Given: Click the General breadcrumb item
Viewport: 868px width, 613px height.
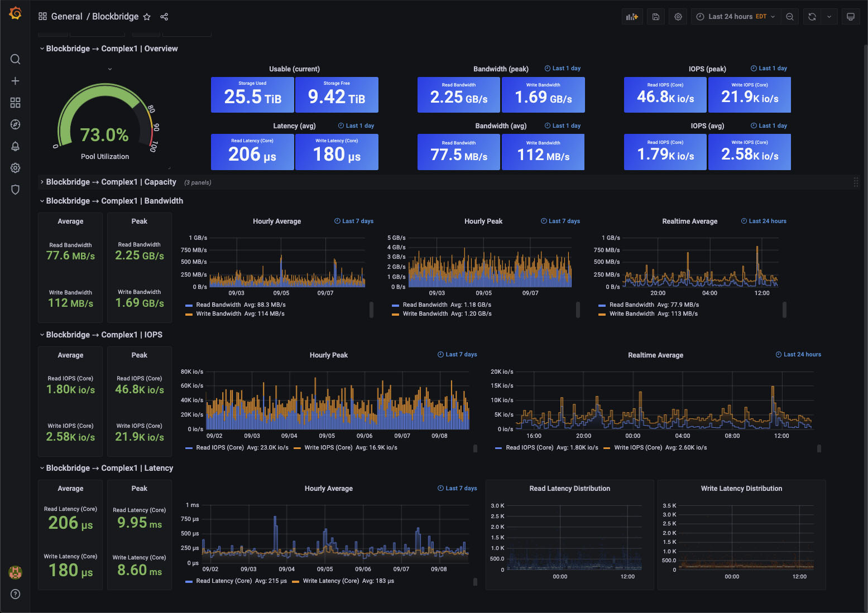Looking at the screenshot, I should point(67,16).
